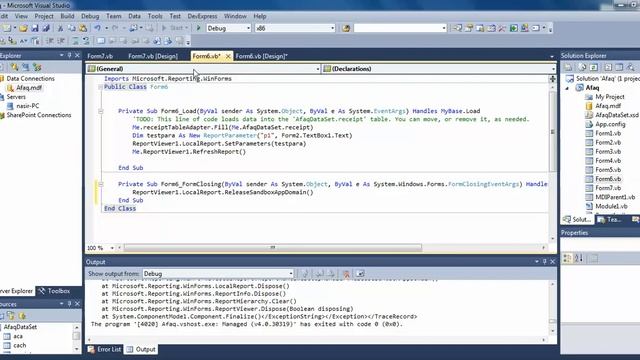This screenshot has height=360, width=640.
Task: Undo the last edit with Undo arrow
Action: point(98,28)
